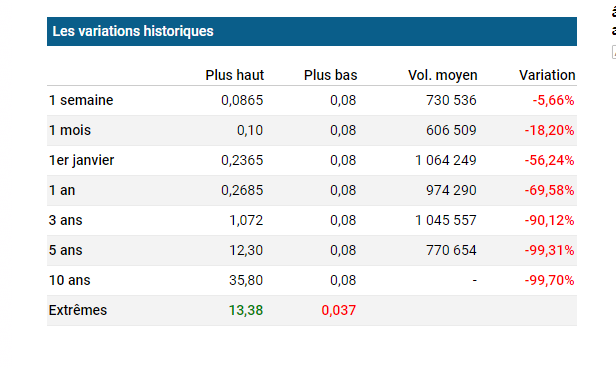This screenshot has height=368, width=616.
Task: Click the partially visible icon at right edge
Action: pos(614,52)
